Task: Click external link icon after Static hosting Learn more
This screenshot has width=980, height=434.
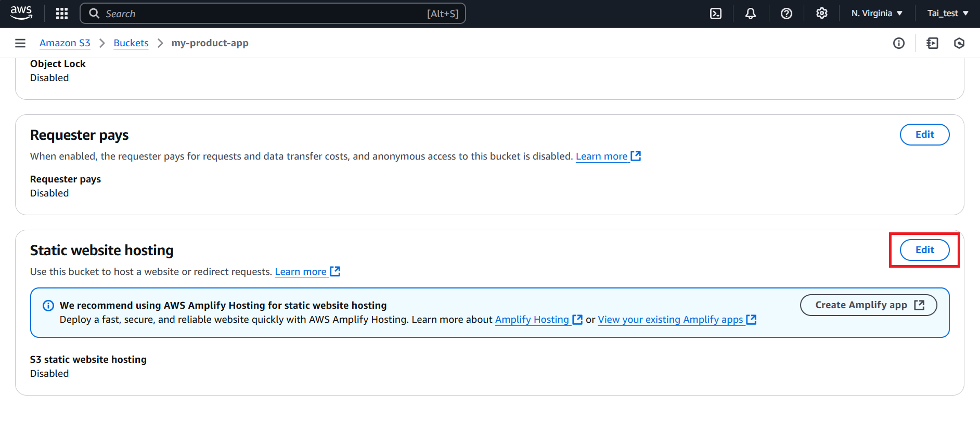Action: coord(335,271)
